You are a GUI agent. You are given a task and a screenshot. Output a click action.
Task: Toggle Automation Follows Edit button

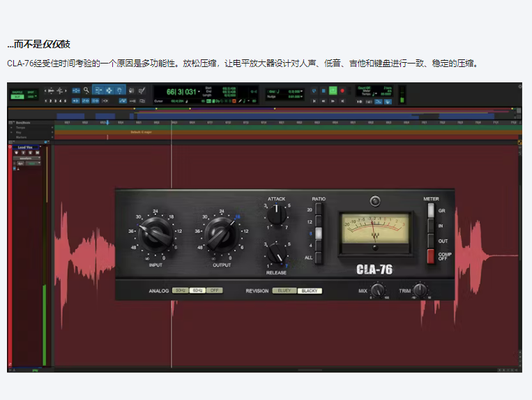(x=123, y=101)
